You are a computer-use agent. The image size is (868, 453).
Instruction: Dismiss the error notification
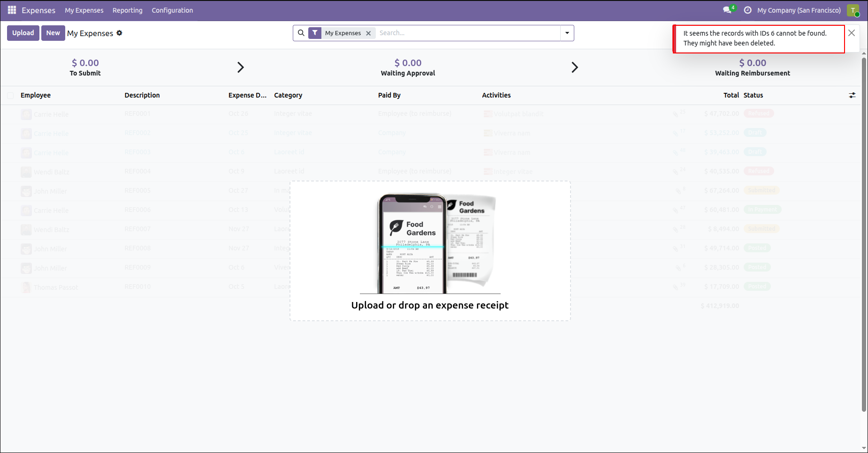click(852, 33)
